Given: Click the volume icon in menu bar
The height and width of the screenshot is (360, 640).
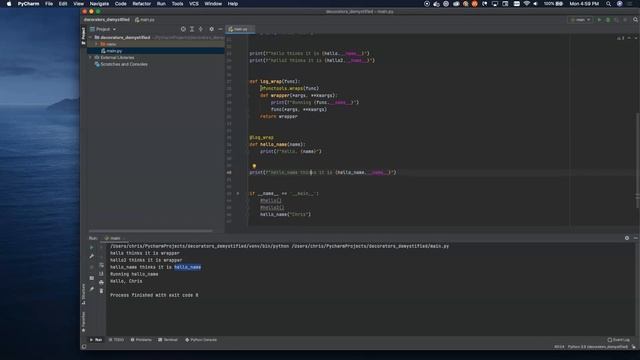Looking at the screenshot, I should click(536, 4).
